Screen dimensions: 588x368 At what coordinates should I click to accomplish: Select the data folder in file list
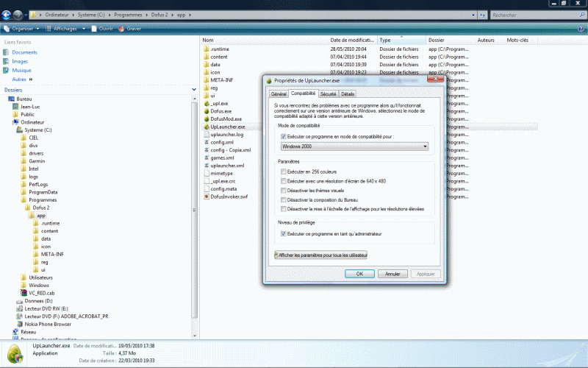coord(215,65)
